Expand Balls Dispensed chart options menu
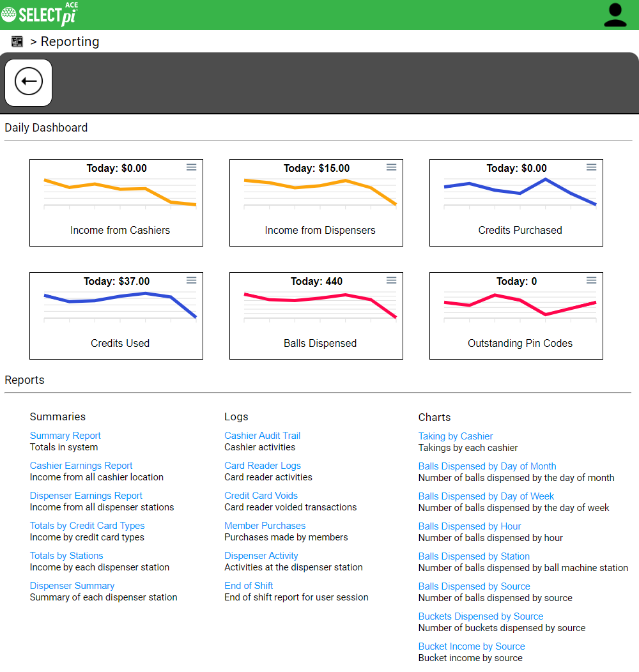The image size is (639, 672). tap(391, 280)
